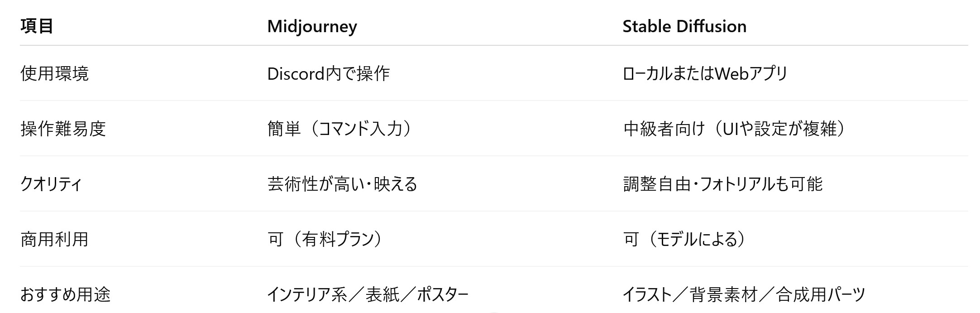Click the 芸術性が高い・映える cell

point(342,184)
